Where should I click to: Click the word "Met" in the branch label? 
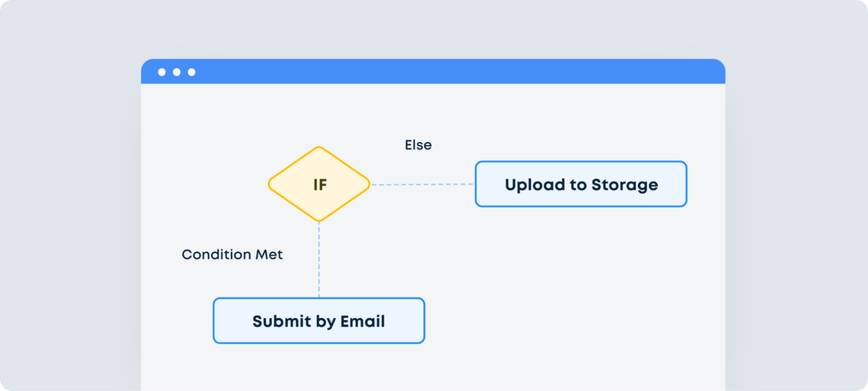pyautogui.click(x=269, y=255)
